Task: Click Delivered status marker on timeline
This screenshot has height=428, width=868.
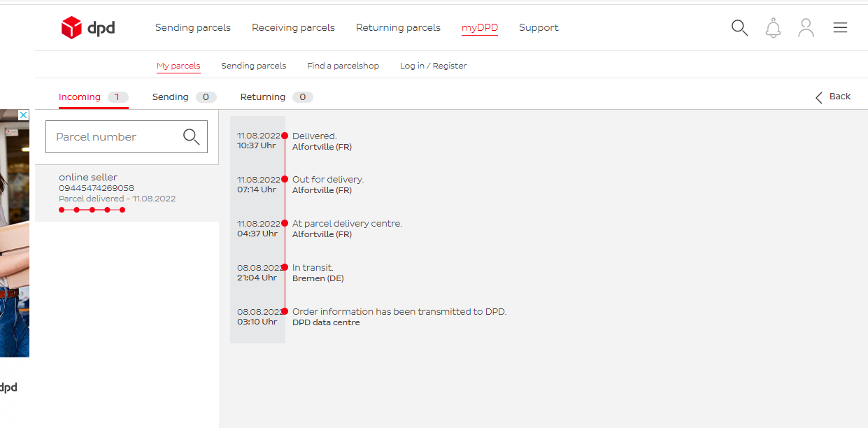Action: pyautogui.click(x=285, y=136)
